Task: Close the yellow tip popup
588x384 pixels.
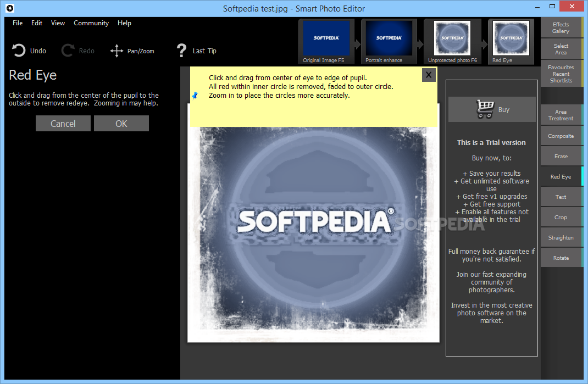Action: [x=429, y=75]
